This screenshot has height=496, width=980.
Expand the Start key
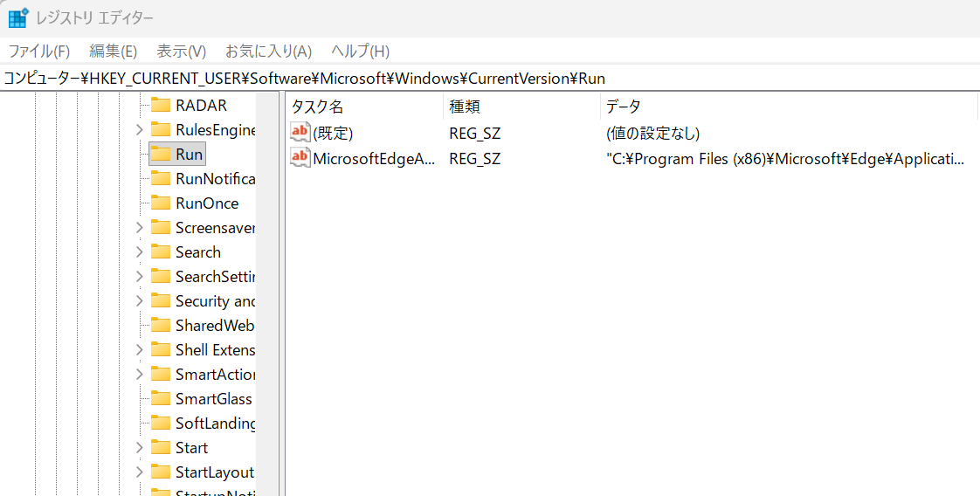140,448
